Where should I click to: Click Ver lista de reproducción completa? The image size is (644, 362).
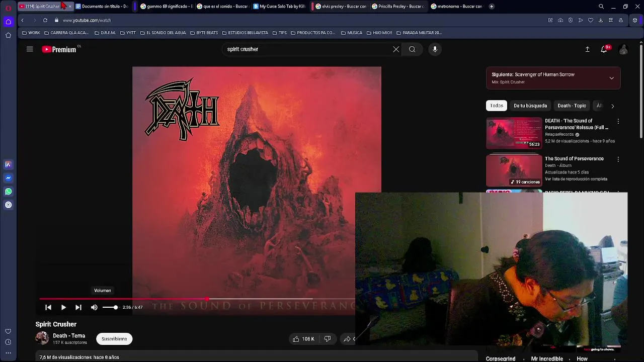[x=576, y=179]
